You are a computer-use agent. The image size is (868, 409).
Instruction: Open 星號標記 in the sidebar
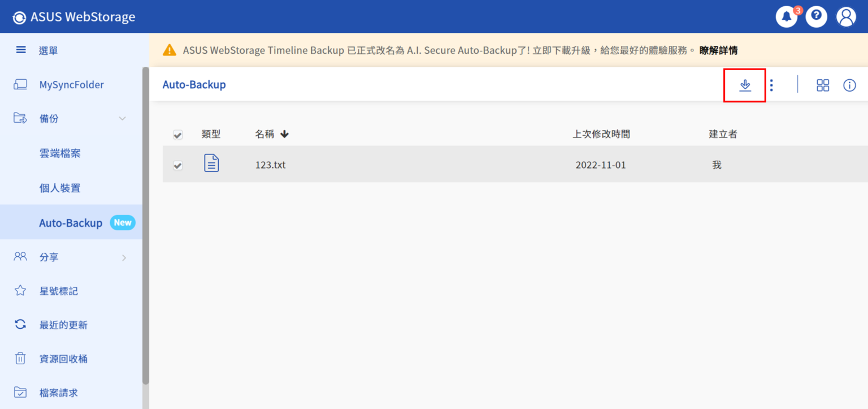[58, 291]
